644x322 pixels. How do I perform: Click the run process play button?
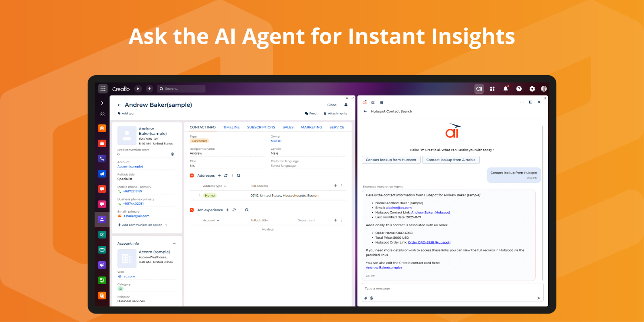138,89
